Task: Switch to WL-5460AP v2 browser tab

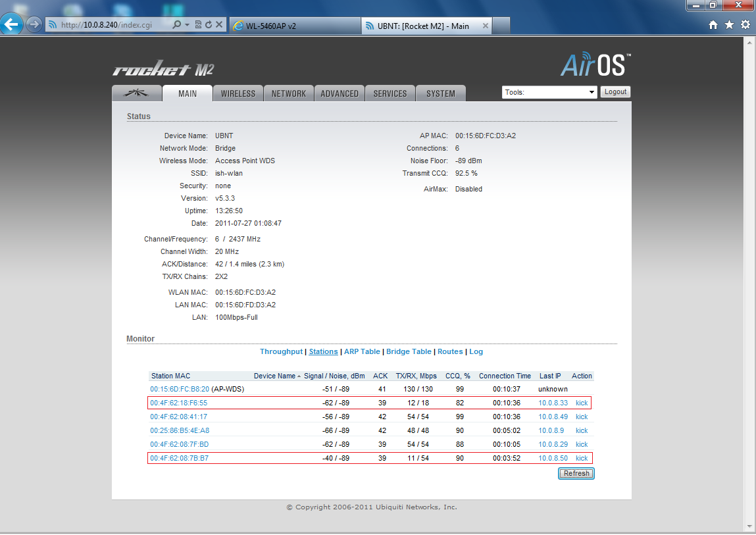Action: [293, 26]
